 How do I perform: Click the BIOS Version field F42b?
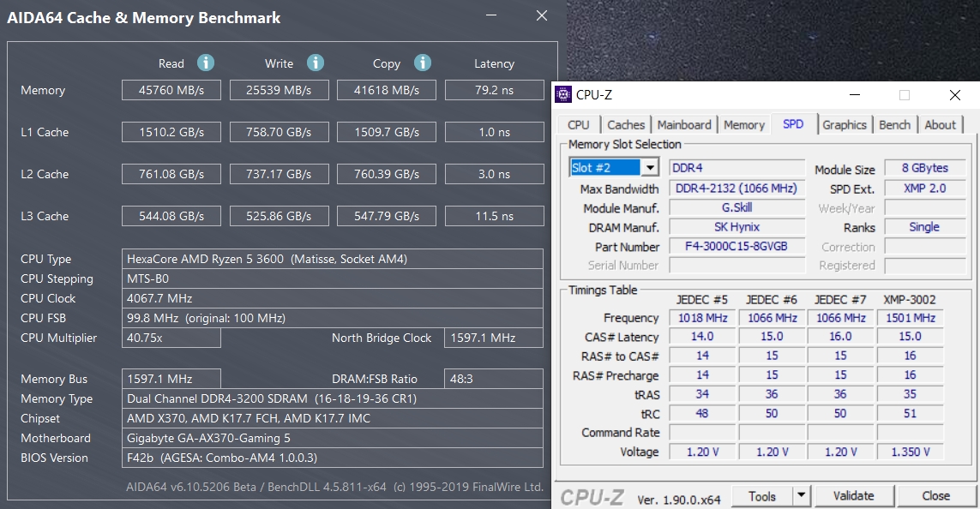tap(333, 458)
